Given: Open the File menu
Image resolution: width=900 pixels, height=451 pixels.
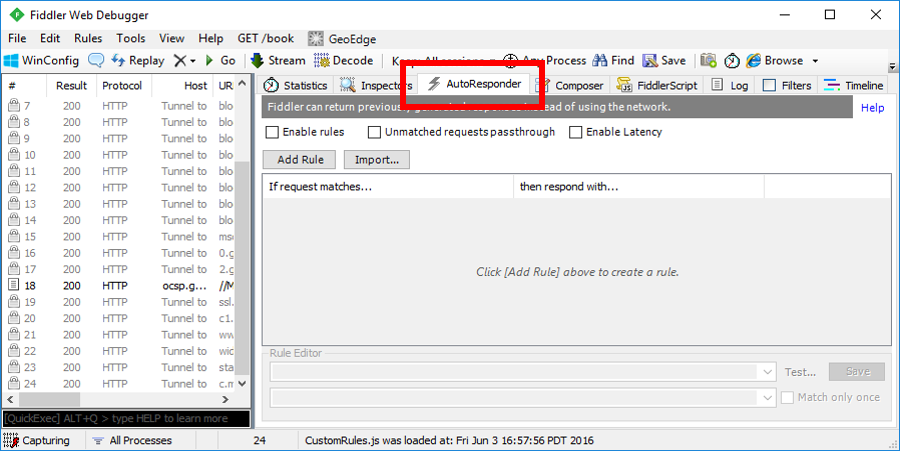Looking at the screenshot, I should point(17,38).
